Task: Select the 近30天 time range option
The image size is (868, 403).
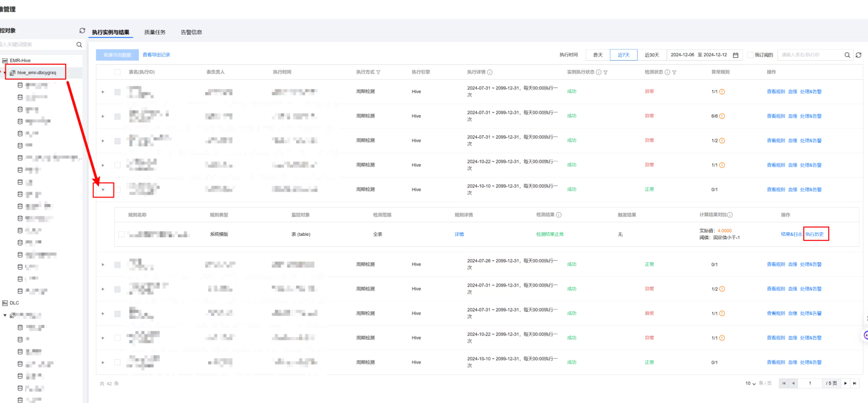Action: click(651, 55)
